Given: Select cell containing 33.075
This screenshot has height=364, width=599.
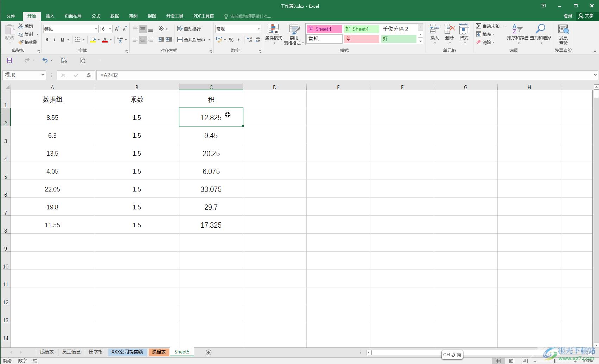Looking at the screenshot, I should pyautogui.click(x=211, y=189).
